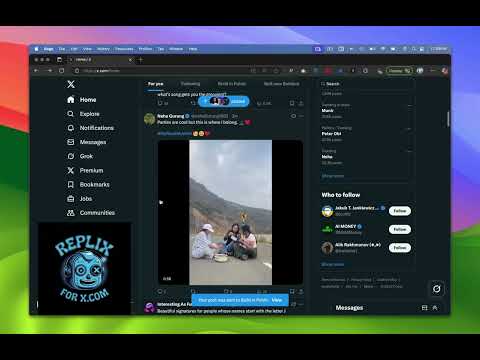Open Bookmarks from the sidebar
480x360 pixels.
88,184
